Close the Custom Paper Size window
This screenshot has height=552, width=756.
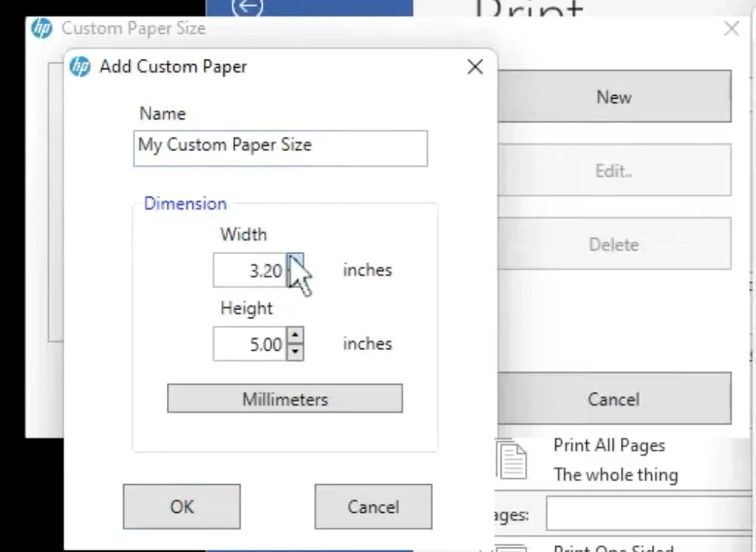(731, 29)
